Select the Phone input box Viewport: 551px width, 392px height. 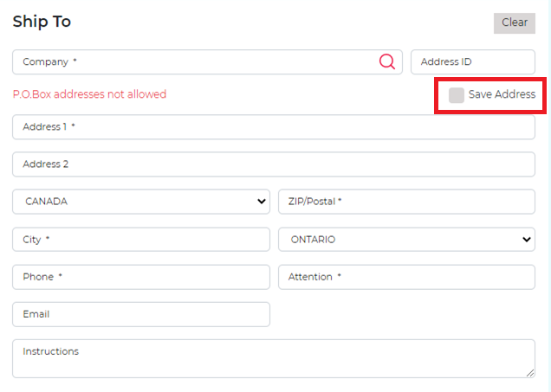coord(141,277)
